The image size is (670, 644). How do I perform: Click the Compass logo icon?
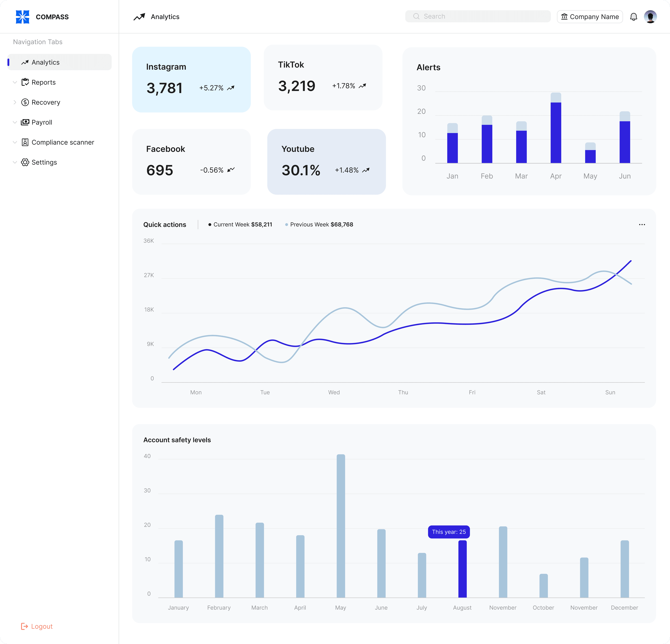23,17
